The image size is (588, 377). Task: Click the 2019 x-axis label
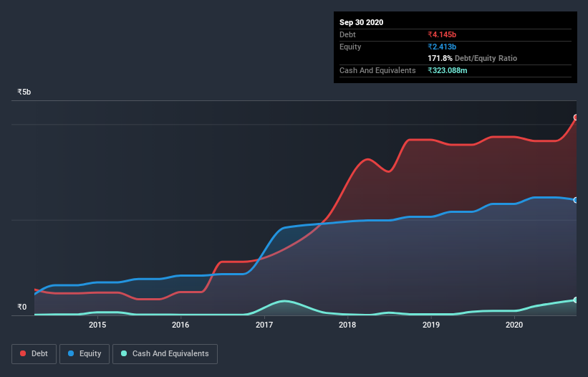tap(431, 325)
